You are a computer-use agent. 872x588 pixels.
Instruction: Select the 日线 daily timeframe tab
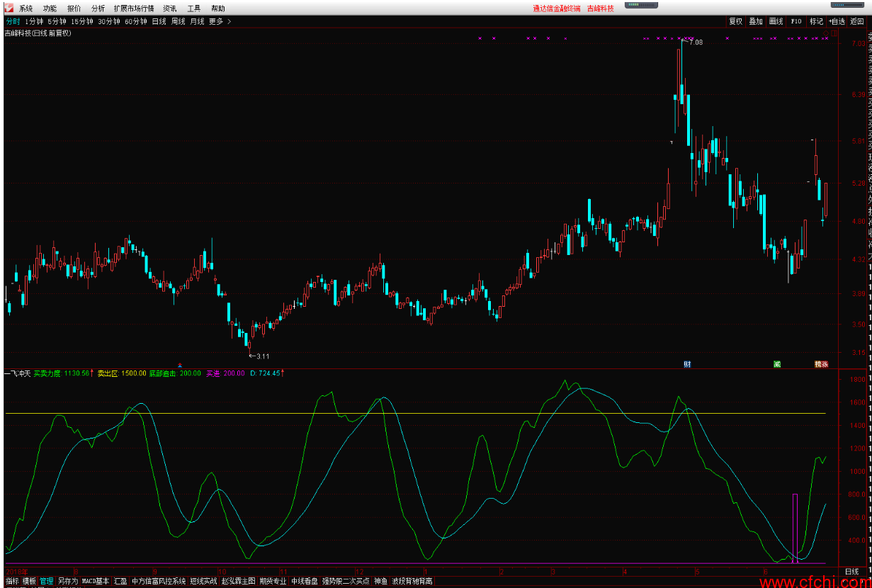pyautogui.click(x=159, y=21)
